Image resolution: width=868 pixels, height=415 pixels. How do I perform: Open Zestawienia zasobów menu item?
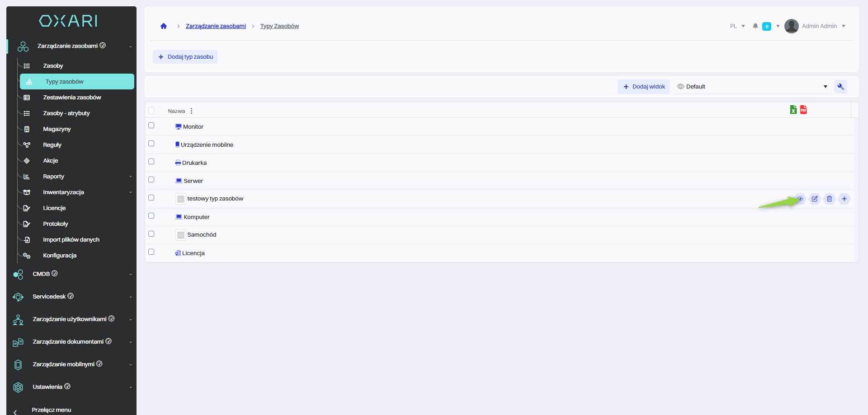click(x=72, y=98)
